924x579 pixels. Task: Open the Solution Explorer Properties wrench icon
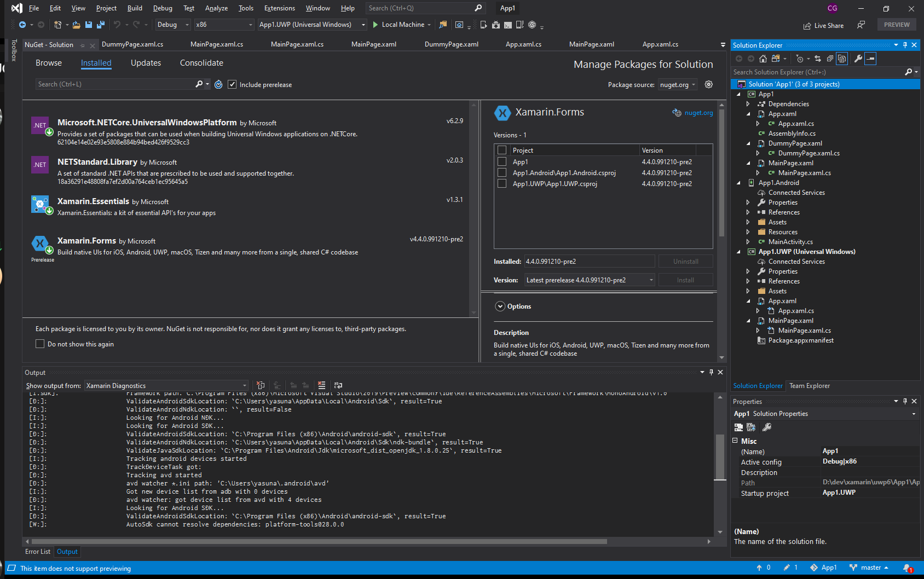point(858,59)
